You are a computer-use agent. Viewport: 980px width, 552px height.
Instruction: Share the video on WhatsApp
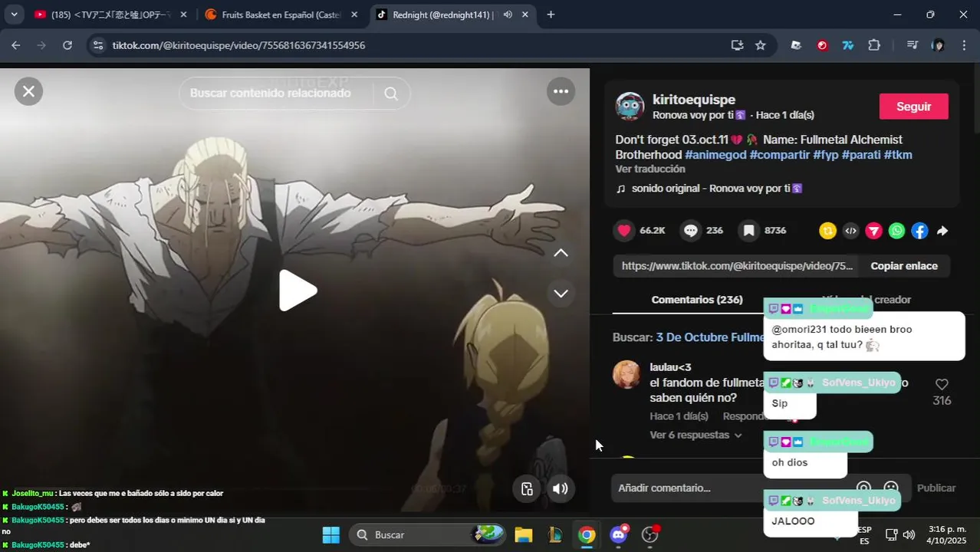coord(896,230)
